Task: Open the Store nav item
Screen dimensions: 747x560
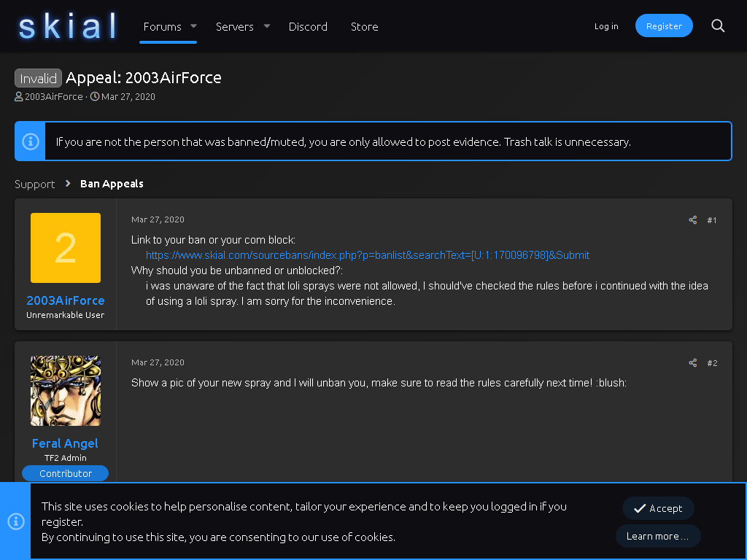Action: click(x=365, y=27)
